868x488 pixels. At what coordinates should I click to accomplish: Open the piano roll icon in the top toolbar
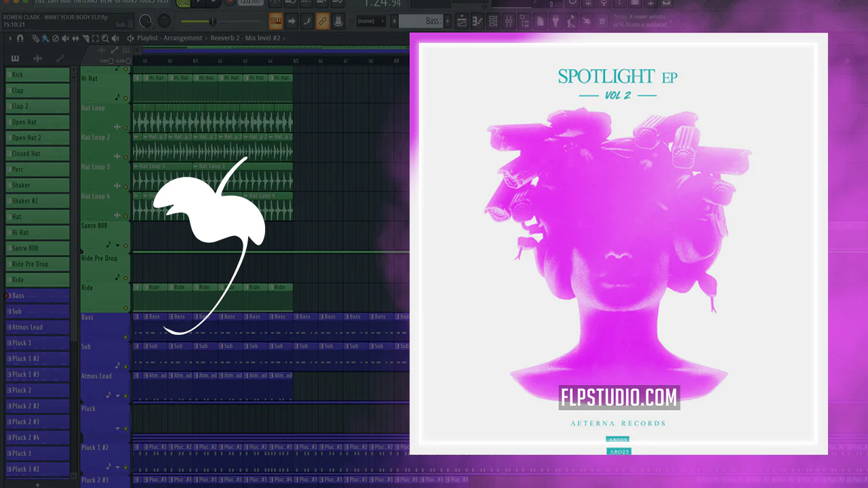pos(478,21)
